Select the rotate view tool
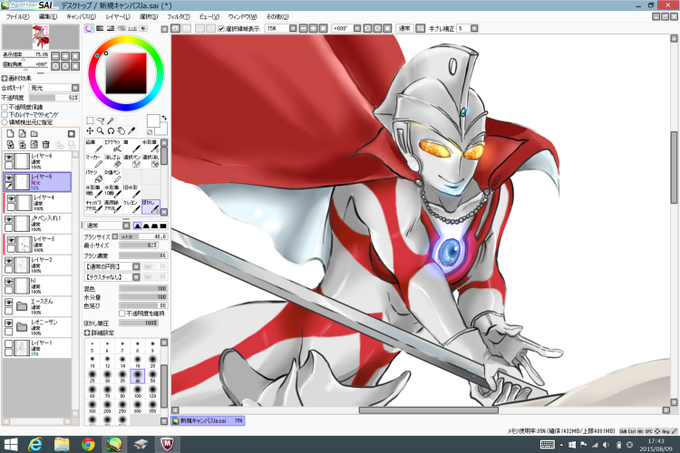Screen dimensions: 680x453 [111, 130]
